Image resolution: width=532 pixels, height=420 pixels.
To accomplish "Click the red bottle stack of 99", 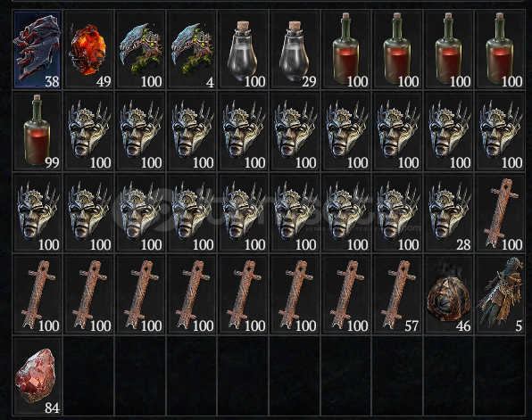I will click(37, 131).
